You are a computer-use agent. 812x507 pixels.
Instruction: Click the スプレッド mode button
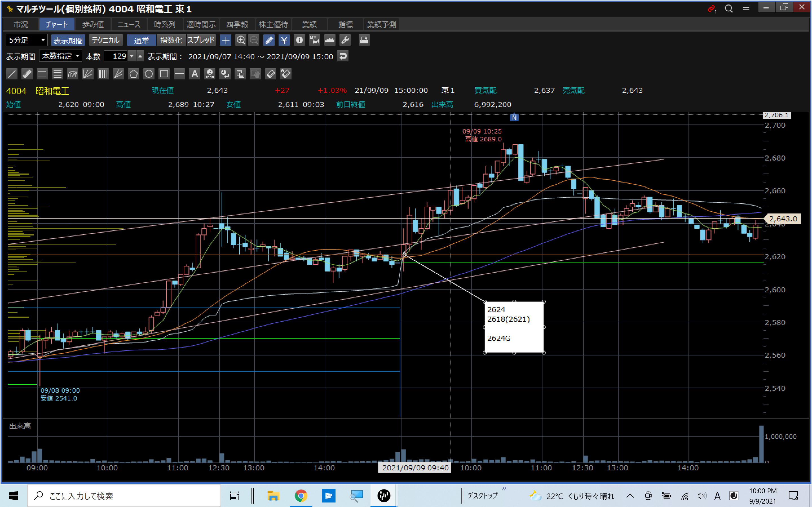pyautogui.click(x=201, y=40)
